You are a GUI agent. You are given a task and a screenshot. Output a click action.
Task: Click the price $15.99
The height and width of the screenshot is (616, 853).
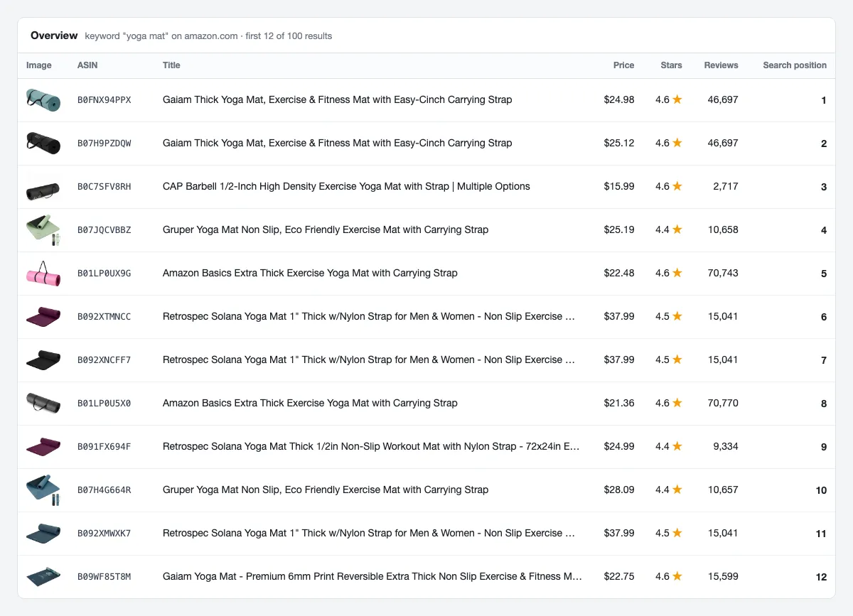619,186
